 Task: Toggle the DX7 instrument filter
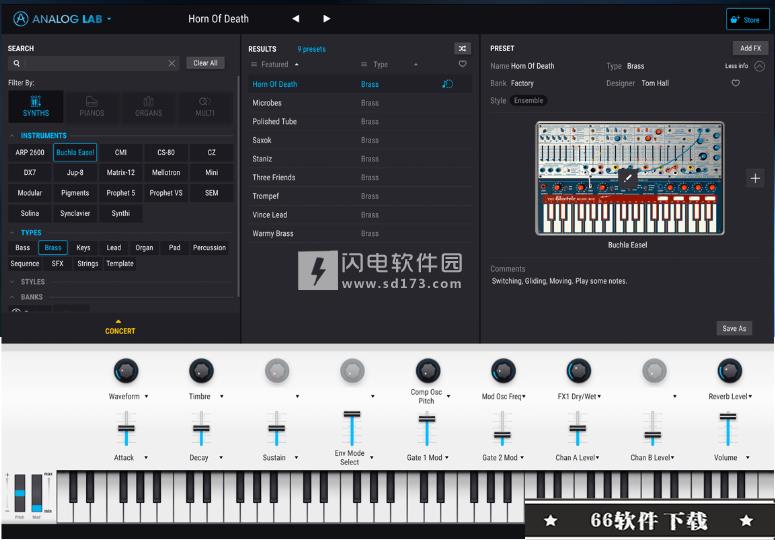click(x=30, y=172)
